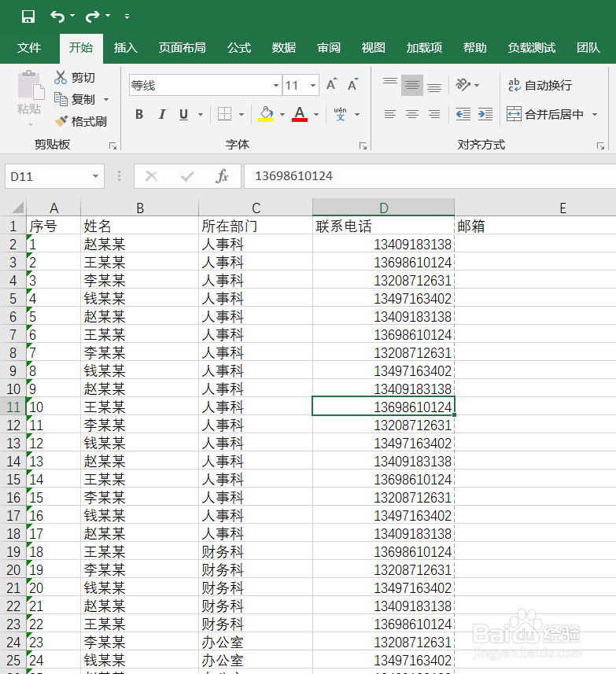Viewport: 616px width, 674px height.
Task: Select the 邮箱 header cell
Action: [535, 226]
